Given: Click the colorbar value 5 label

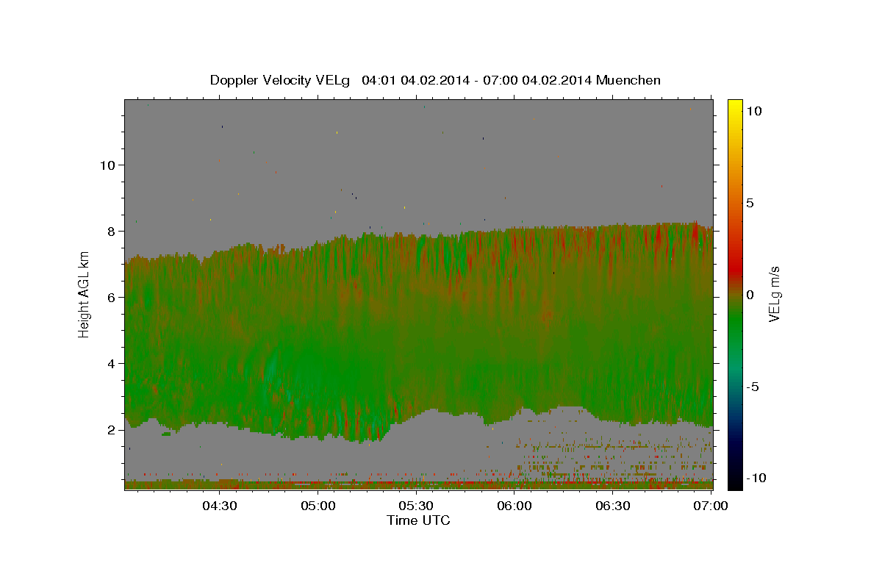Looking at the screenshot, I should coord(749,202).
